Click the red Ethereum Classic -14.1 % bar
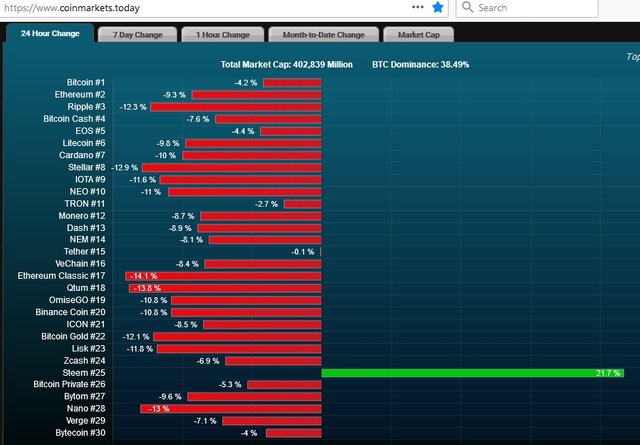The height and width of the screenshot is (445, 640). [223, 276]
